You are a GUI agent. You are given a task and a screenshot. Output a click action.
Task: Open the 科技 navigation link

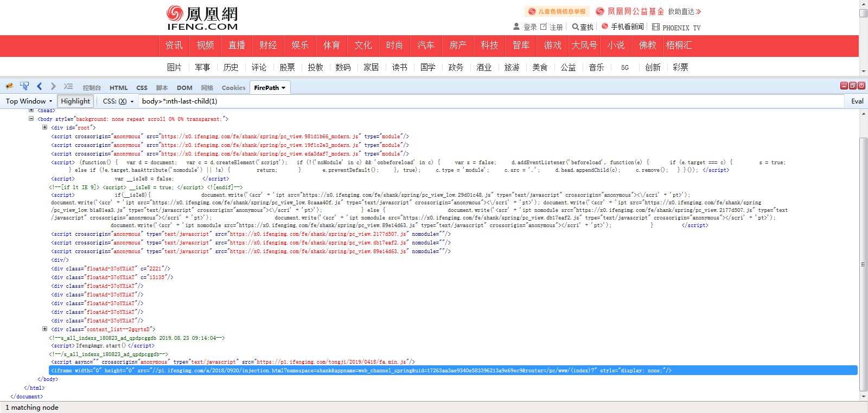[489, 46]
